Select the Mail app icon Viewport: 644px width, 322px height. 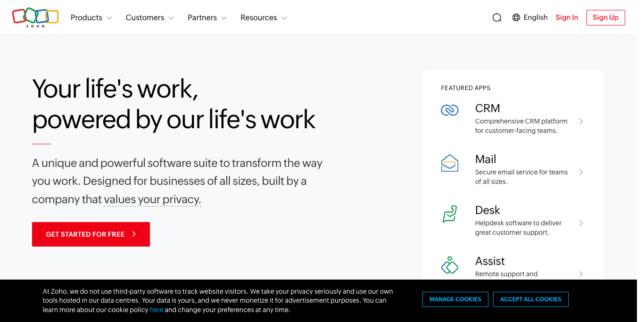pos(449,163)
